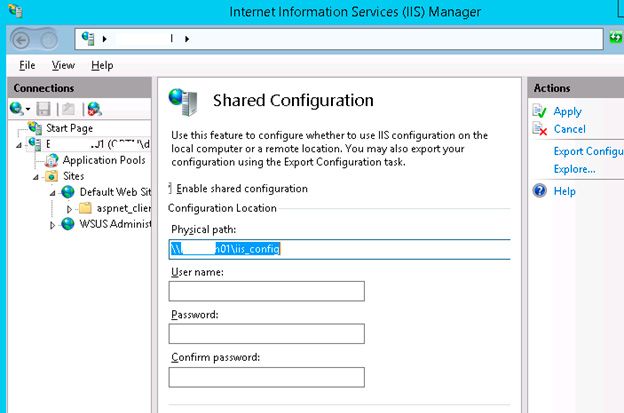Click the Password input field
Viewport: 624px width, 413px height.
pos(267,334)
